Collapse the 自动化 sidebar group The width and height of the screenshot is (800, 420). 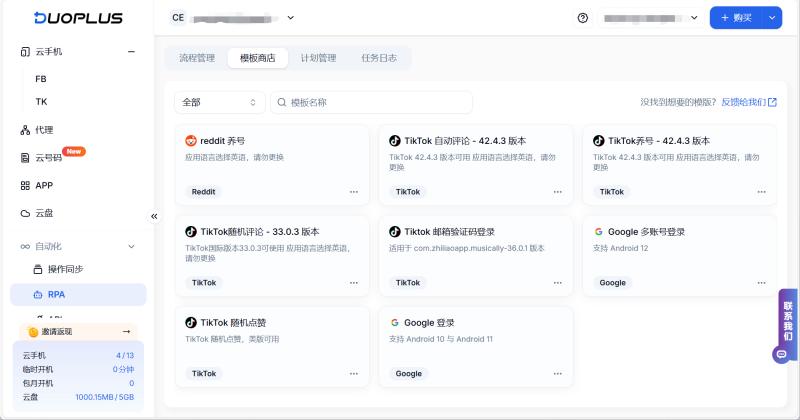click(x=131, y=246)
